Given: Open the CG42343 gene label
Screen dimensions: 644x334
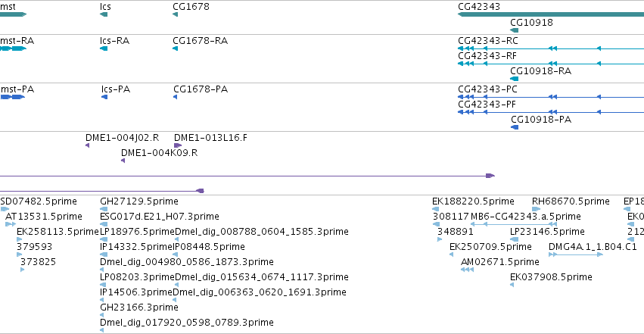Looking at the screenshot, I should pos(479,7).
